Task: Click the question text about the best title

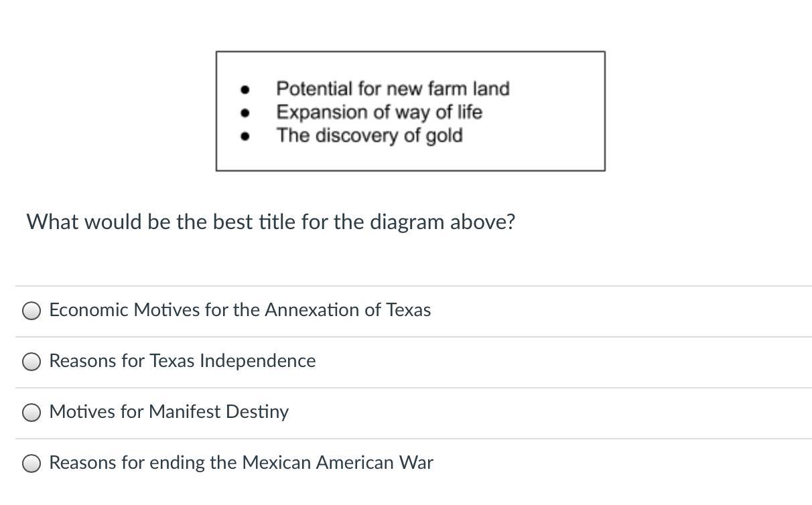Action: (271, 222)
